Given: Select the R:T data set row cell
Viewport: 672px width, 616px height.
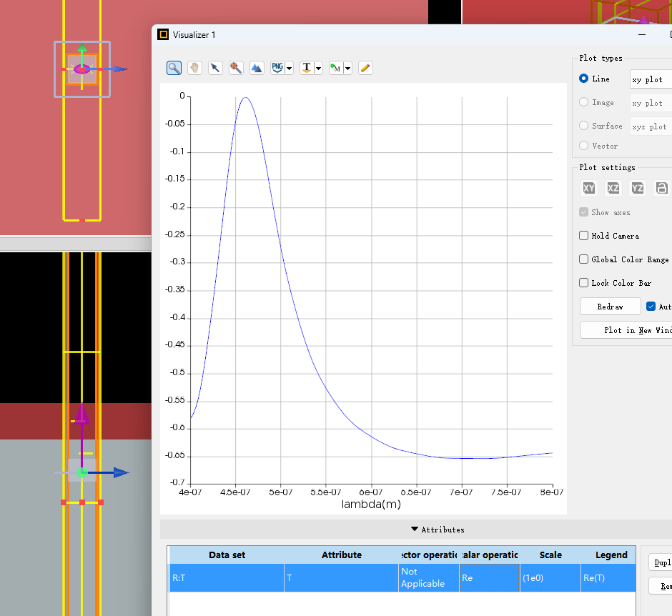Looking at the screenshot, I should tap(227, 578).
